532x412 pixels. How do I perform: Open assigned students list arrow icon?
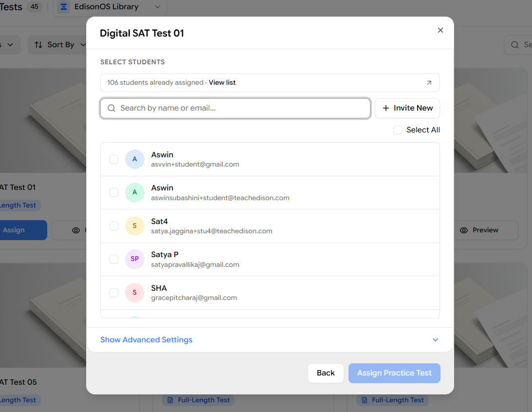(429, 82)
